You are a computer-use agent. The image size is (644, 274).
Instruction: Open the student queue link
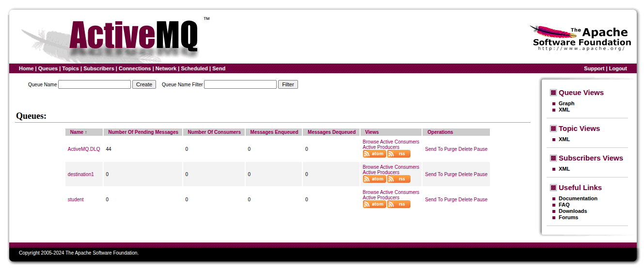[76, 199]
